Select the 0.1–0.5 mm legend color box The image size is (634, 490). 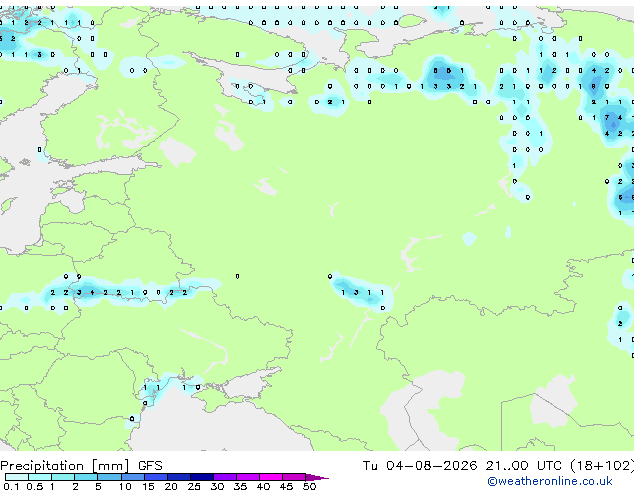point(17,477)
